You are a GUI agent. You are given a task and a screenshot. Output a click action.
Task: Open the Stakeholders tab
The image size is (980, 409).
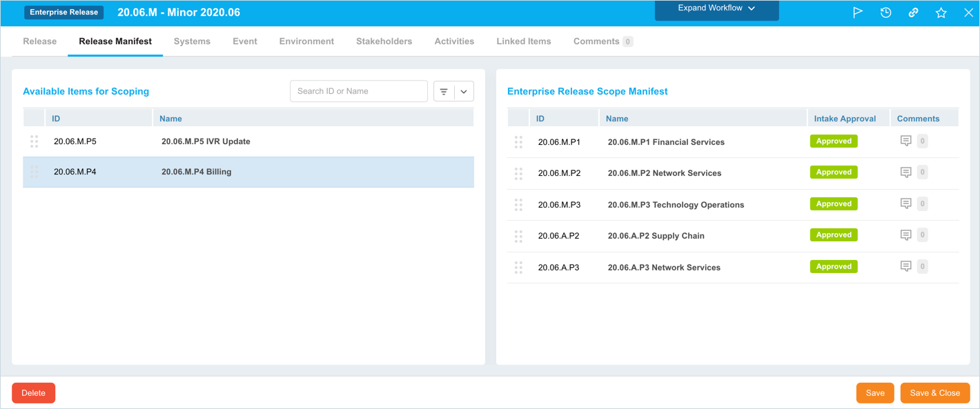click(384, 41)
